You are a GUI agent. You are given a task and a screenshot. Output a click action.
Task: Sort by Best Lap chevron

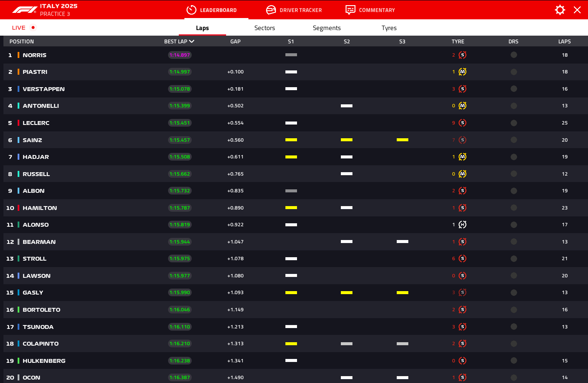(x=192, y=42)
